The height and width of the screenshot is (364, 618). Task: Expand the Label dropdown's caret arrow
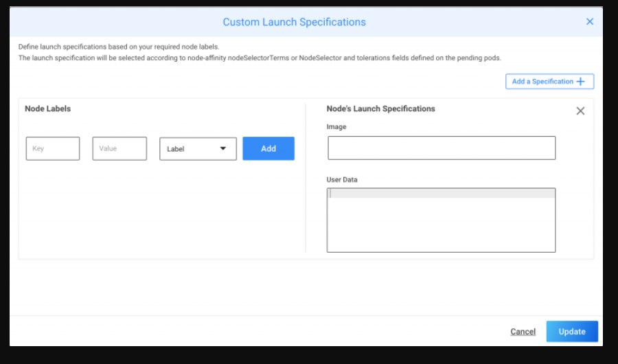tap(223, 148)
